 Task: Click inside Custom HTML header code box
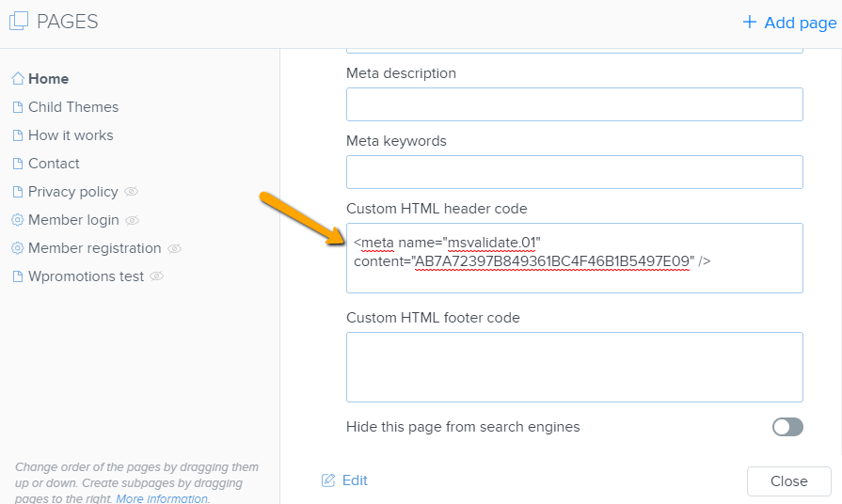(575, 259)
